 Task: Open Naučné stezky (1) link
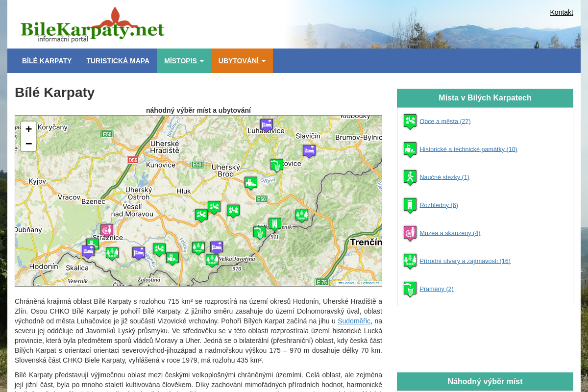click(444, 177)
